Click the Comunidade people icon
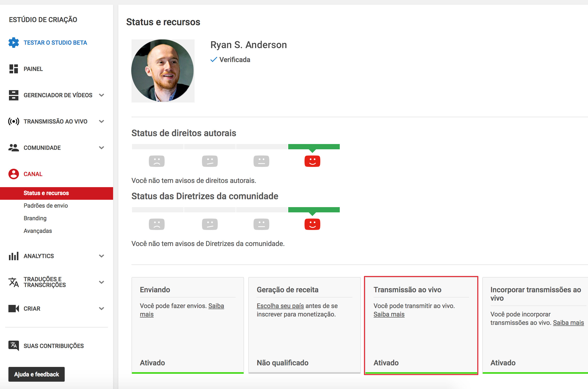Image resolution: width=588 pixels, height=389 pixels. point(14,148)
